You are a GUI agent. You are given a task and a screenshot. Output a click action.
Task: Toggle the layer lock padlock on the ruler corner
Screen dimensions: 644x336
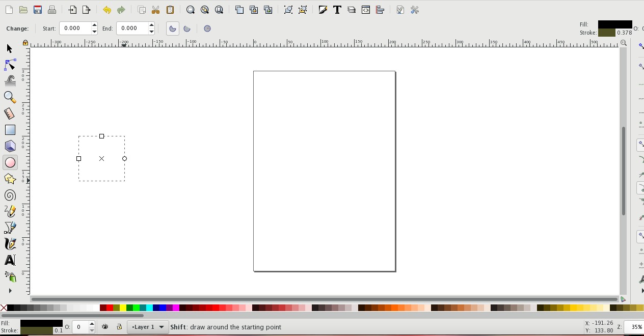[x=25, y=43]
